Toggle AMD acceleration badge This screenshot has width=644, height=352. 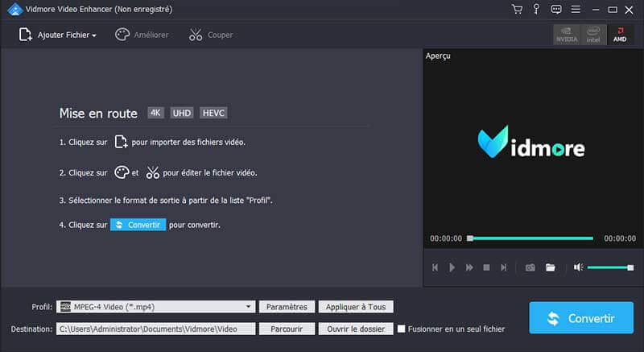pyautogui.click(x=620, y=35)
